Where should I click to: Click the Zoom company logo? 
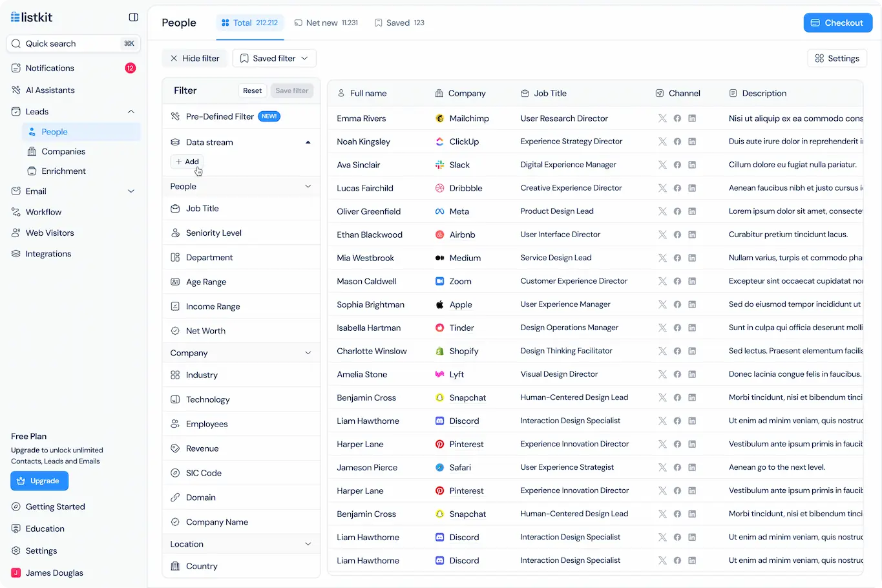click(439, 281)
